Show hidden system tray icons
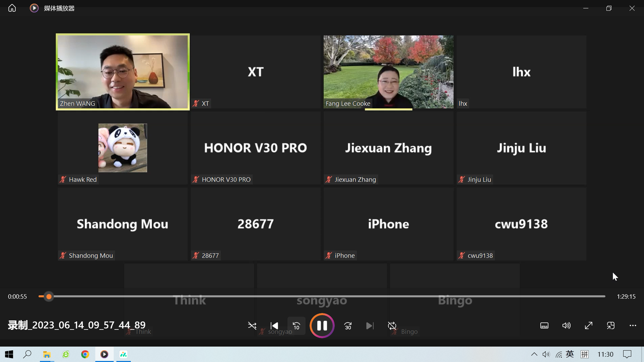Viewport: 644px width, 362px height. click(x=534, y=354)
